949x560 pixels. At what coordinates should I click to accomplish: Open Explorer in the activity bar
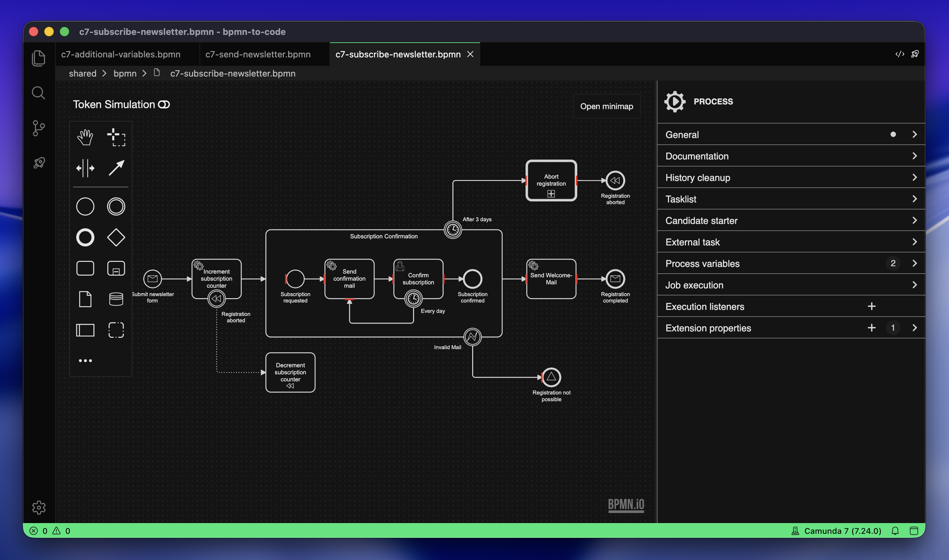tap(39, 58)
